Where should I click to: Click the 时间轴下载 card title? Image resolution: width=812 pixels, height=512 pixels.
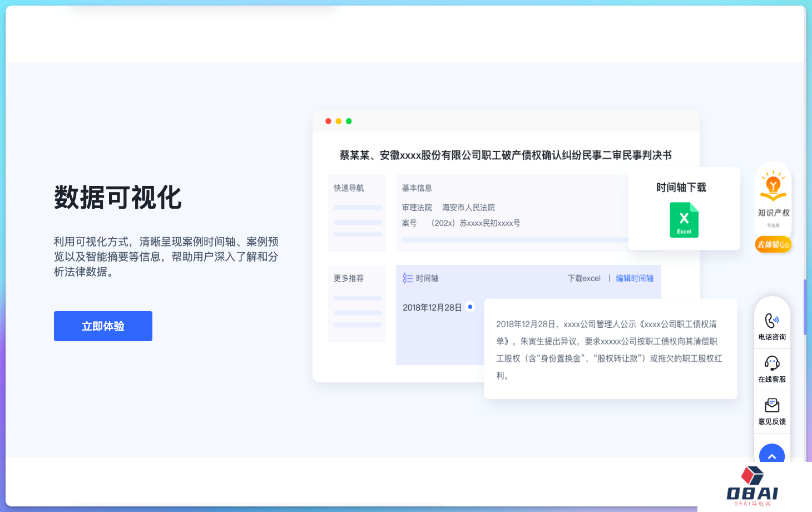click(681, 188)
